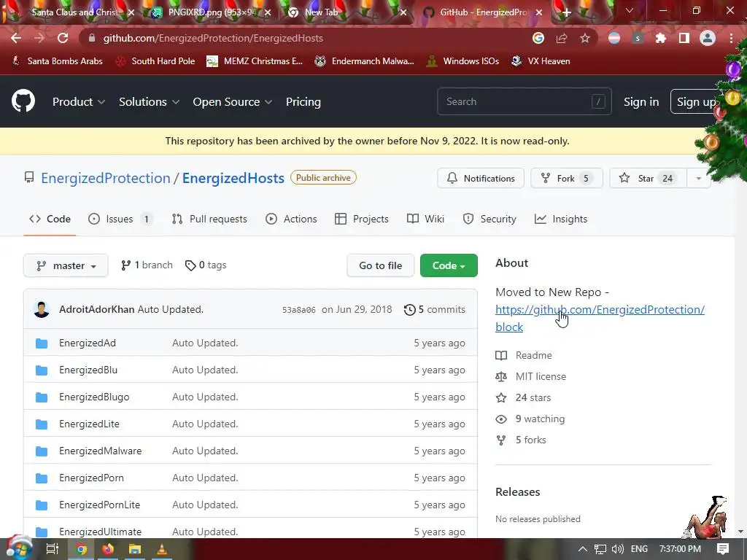Screen dimensions: 747x560
Task: Bookmark this page with the star icon
Action: [x=585, y=38]
